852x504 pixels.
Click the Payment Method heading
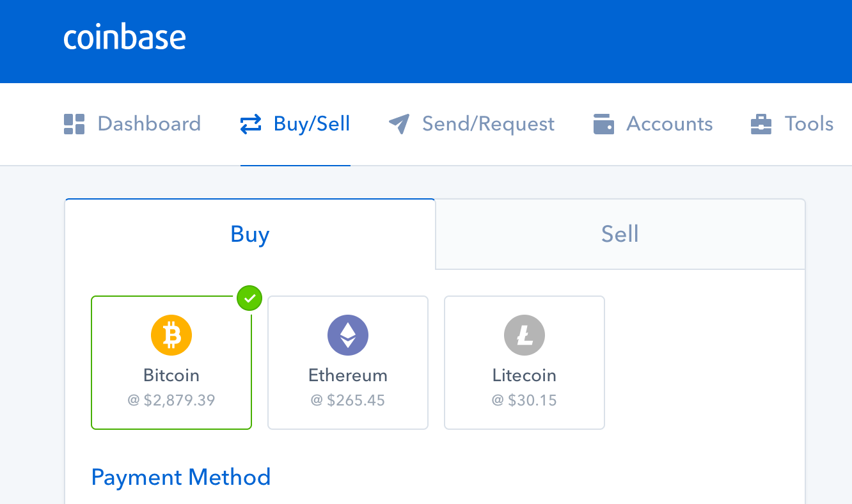click(x=181, y=477)
